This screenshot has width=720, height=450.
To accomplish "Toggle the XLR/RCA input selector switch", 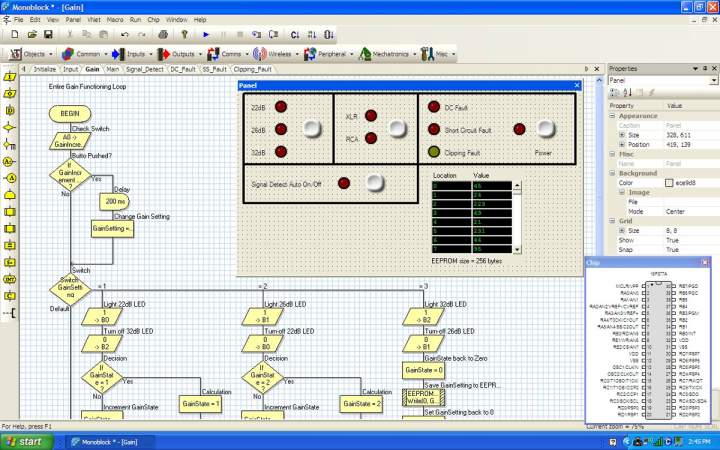I will pyautogui.click(x=398, y=127).
